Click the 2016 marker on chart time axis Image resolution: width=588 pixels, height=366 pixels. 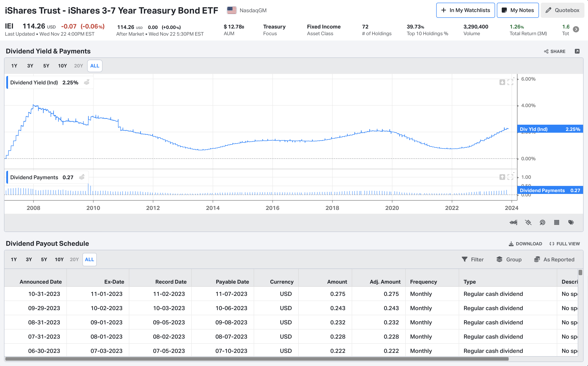272,208
